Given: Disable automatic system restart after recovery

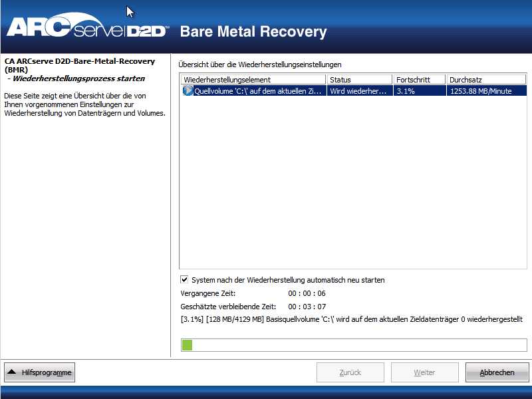Looking at the screenshot, I should pyautogui.click(x=184, y=280).
